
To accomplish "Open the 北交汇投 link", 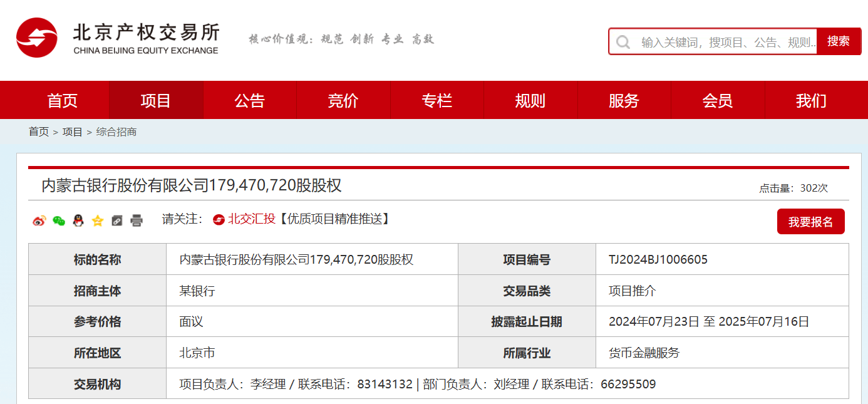I will [x=252, y=219].
